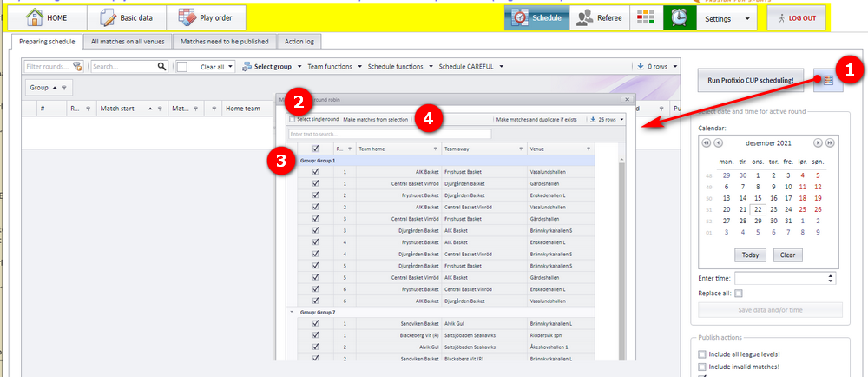Toggle select-all checkbox in dialog header

[316, 149]
